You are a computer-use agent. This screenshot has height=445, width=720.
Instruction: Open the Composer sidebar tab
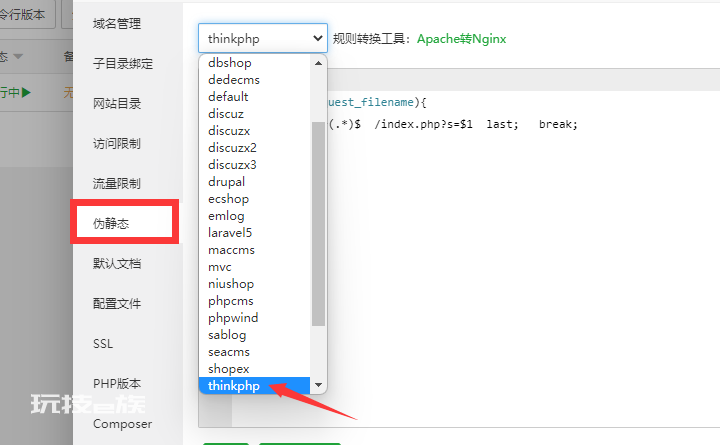122,423
